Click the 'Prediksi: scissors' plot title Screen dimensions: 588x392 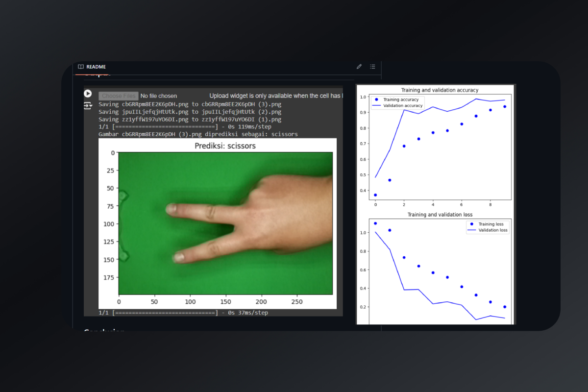225,146
